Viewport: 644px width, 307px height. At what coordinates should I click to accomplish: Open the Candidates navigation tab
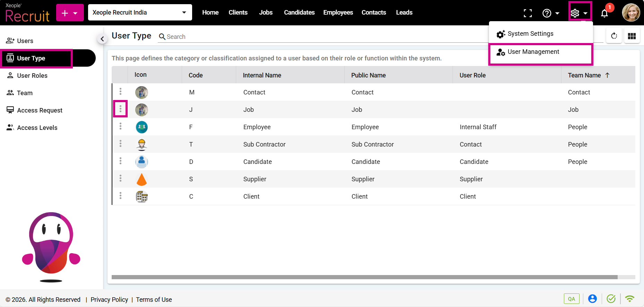click(299, 13)
